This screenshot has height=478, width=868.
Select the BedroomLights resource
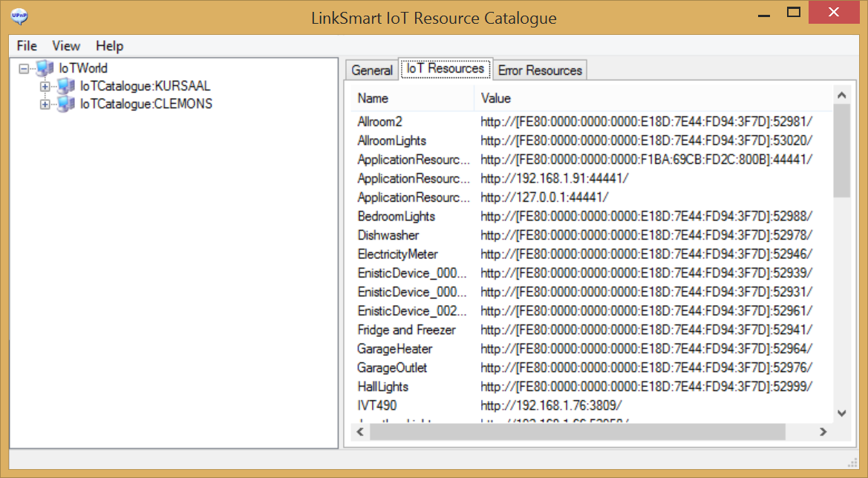click(x=397, y=216)
